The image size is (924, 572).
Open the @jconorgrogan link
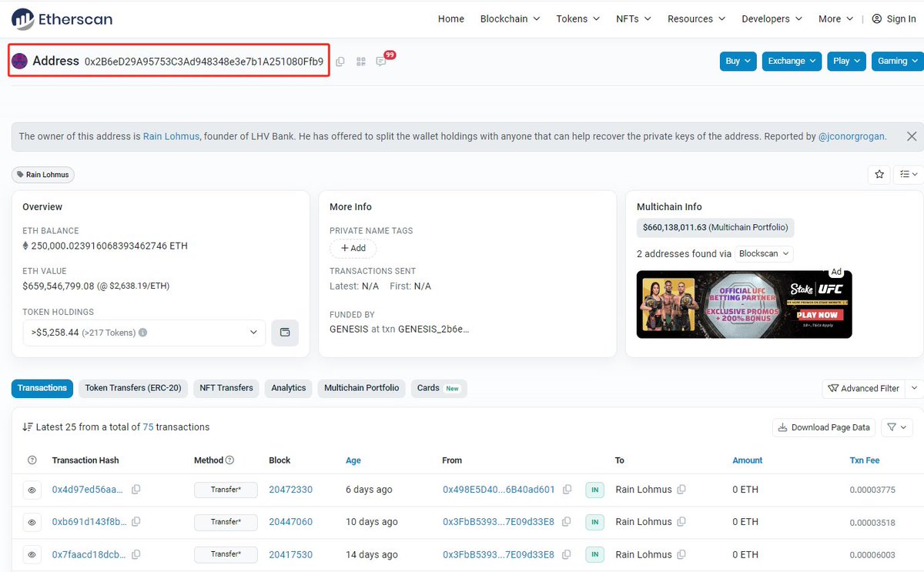852,136
